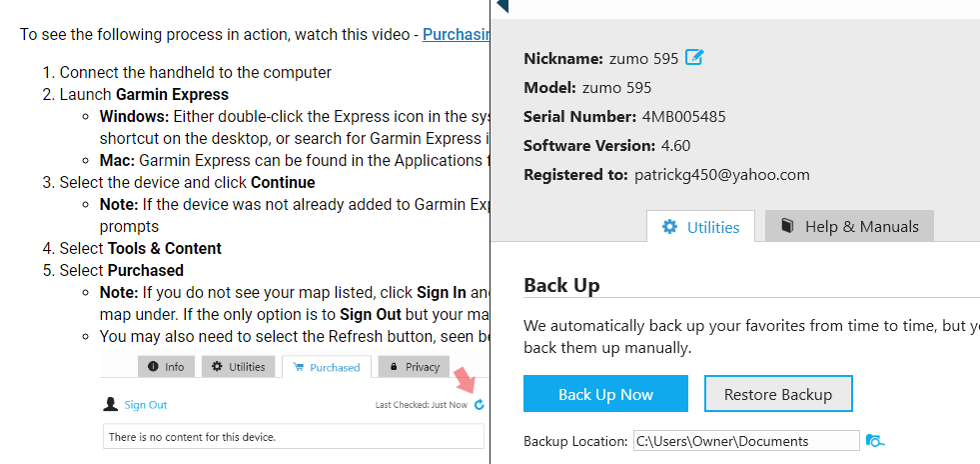Click 'Last Checked: Just Now' text
The height and width of the screenshot is (464, 980).
(x=422, y=405)
